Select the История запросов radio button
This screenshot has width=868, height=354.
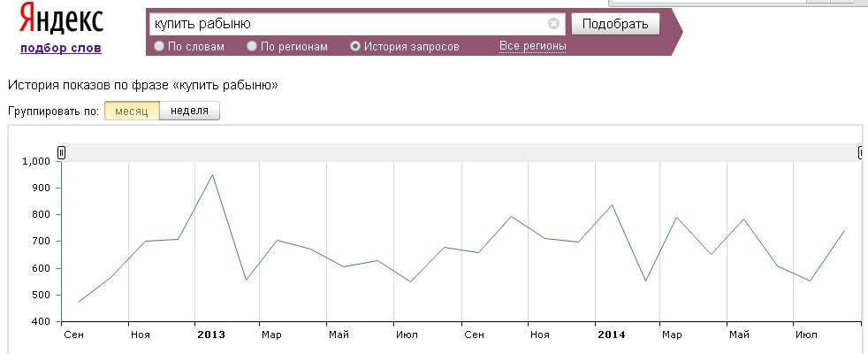click(x=355, y=46)
